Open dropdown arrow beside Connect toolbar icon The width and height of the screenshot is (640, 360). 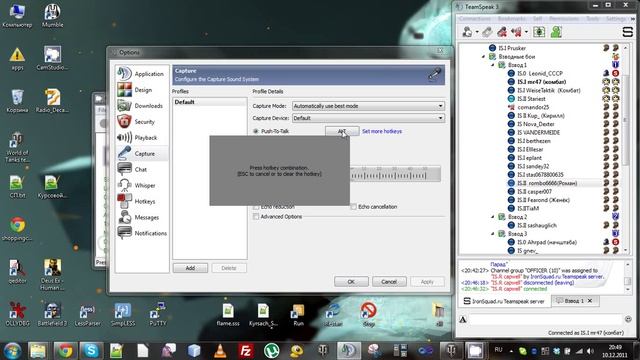(x=477, y=32)
